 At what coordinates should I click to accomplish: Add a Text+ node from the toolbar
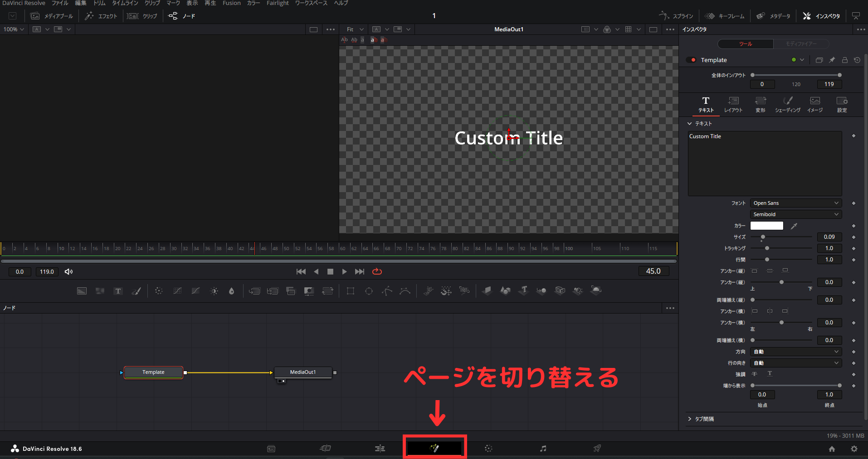tap(118, 291)
